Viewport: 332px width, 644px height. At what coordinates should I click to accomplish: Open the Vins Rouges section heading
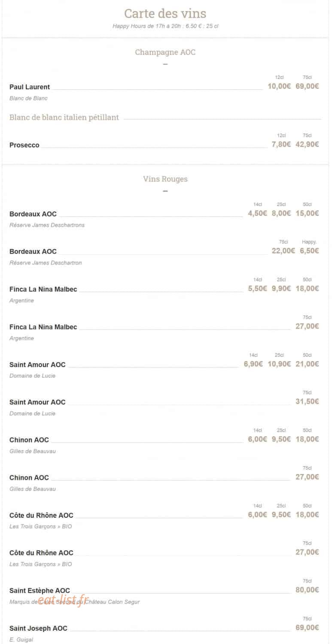(x=165, y=179)
